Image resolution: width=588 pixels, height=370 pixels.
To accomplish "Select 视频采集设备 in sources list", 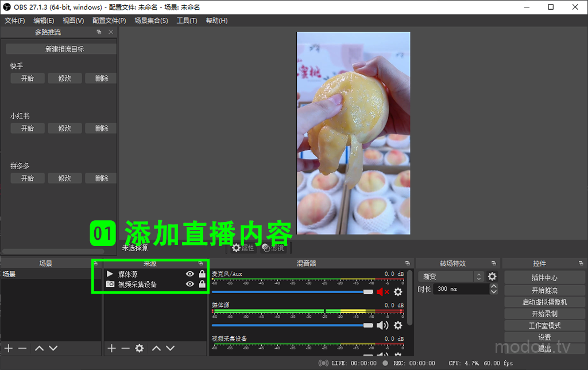I will [x=138, y=285].
